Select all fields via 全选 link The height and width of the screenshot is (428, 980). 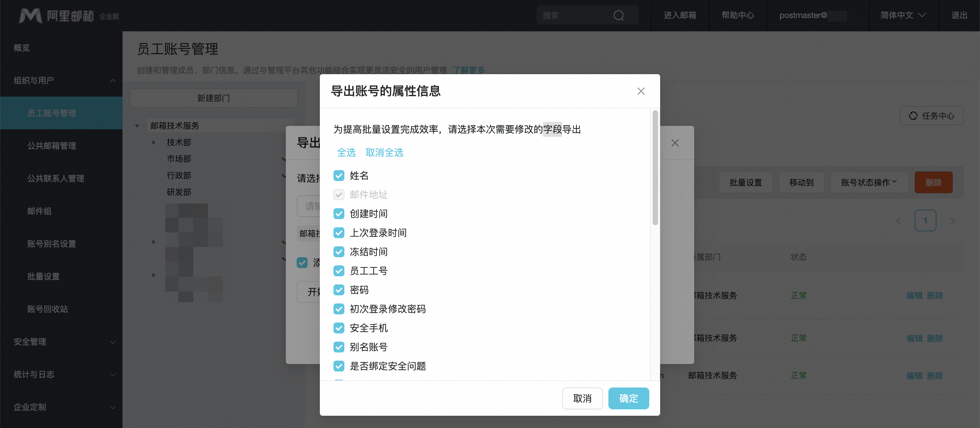(346, 152)
